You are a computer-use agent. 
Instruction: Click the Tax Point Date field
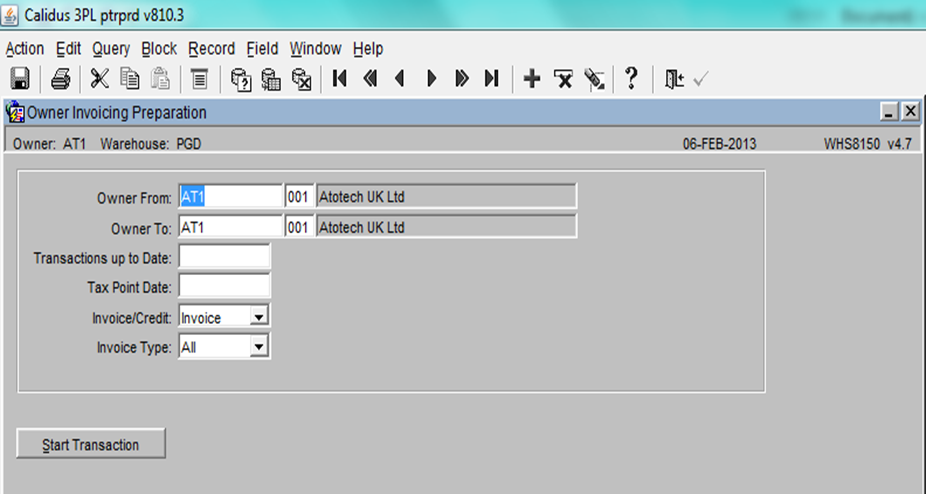(224, 286)
